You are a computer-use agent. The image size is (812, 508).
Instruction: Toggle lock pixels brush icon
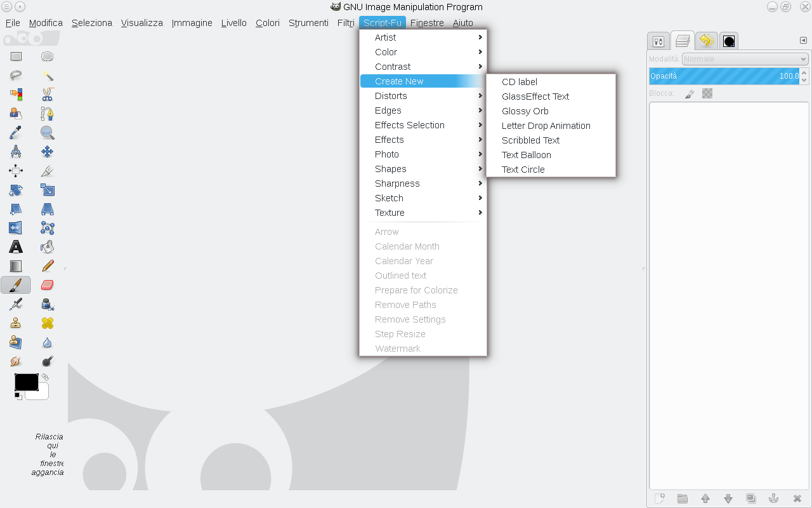point(690,93)
